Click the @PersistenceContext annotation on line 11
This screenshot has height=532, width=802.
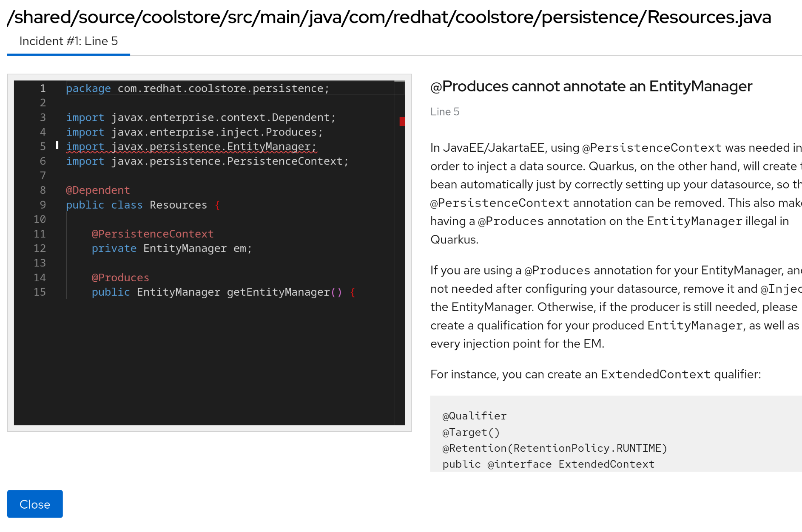point(153,234)
